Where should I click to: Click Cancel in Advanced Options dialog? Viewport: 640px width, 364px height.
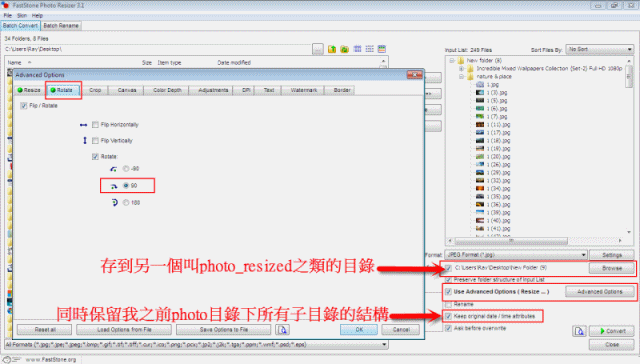(x=401, y=330)
